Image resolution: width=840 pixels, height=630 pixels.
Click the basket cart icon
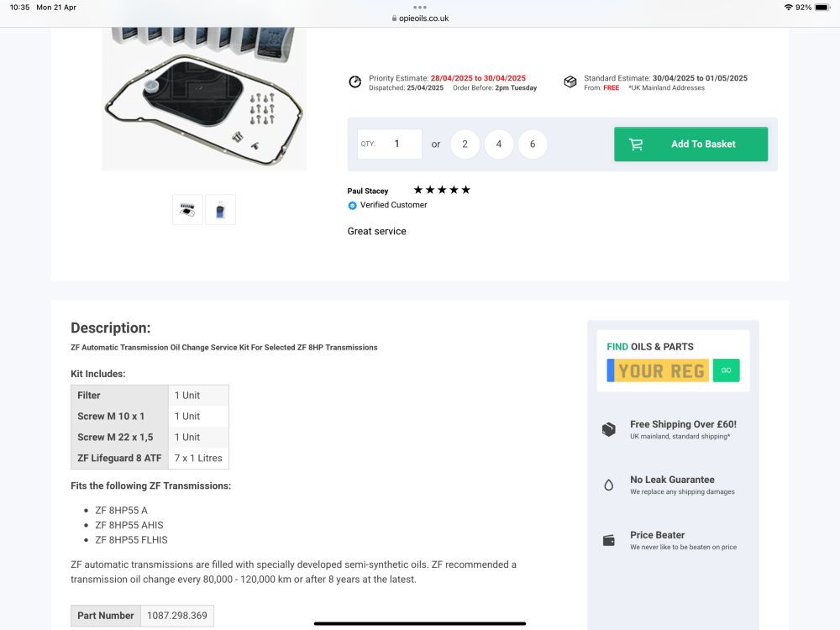636,144
